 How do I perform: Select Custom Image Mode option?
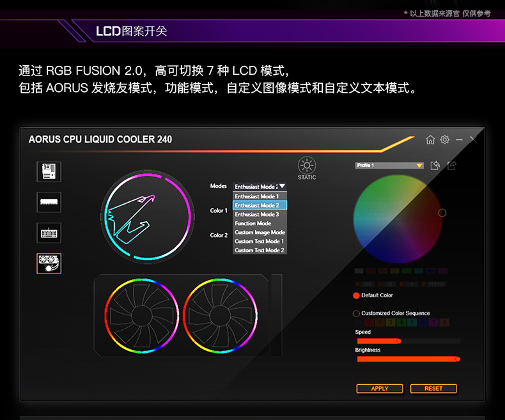[x=260, y=232]
